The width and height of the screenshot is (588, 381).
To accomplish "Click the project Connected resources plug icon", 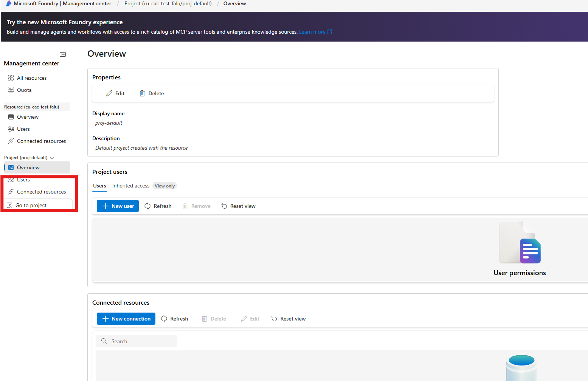I will pos(11,192).
